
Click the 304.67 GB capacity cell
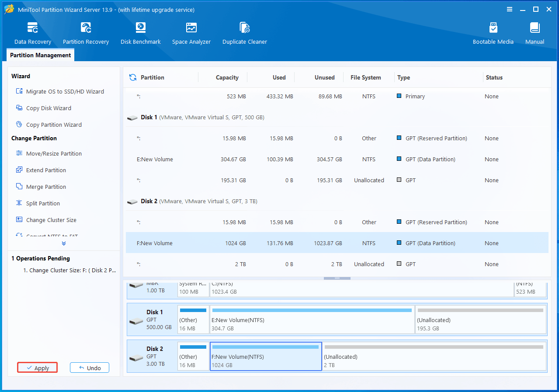point(233,159)
